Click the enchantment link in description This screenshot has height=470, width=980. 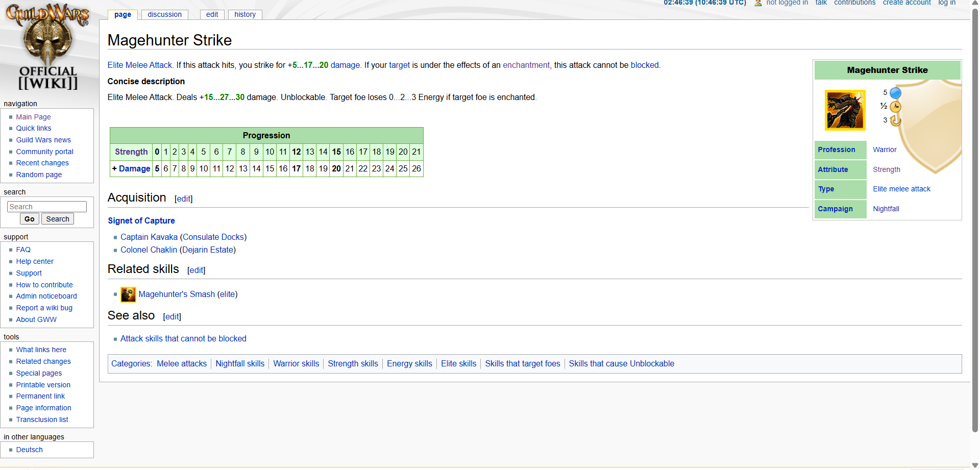pyautogui.click(x=526, y=65)
